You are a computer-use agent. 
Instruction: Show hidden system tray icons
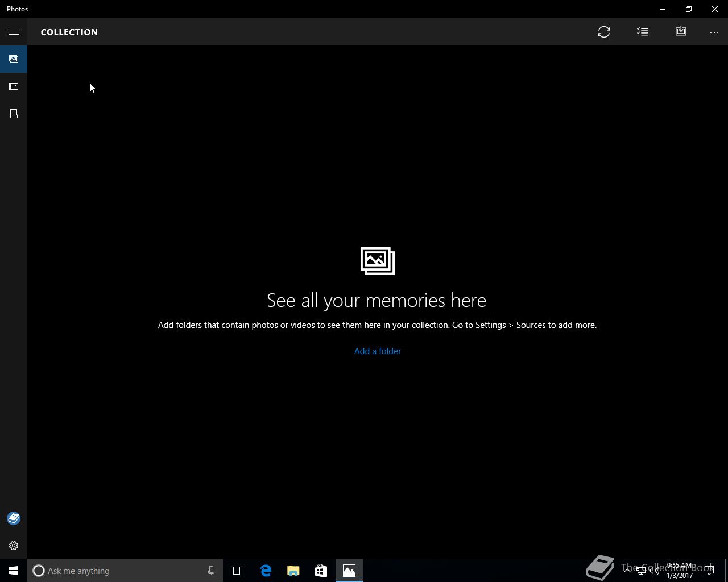[627, 571]
